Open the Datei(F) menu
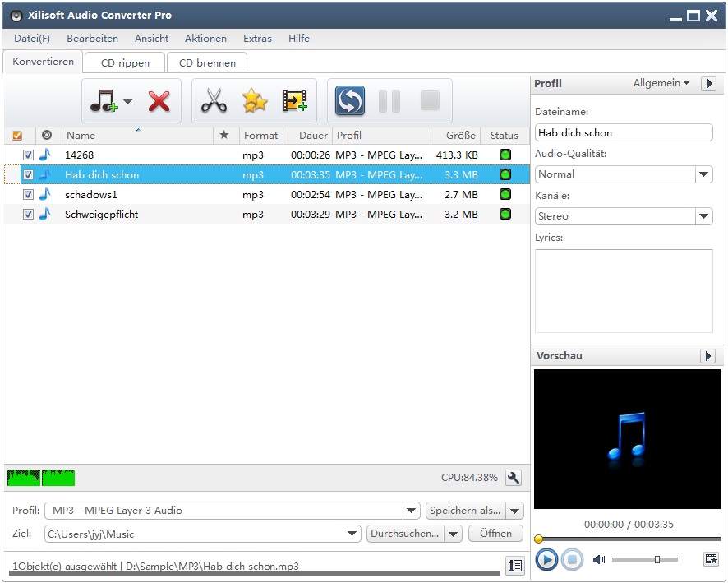Screen dimensions: 728x583 click(x=32, y=39)
